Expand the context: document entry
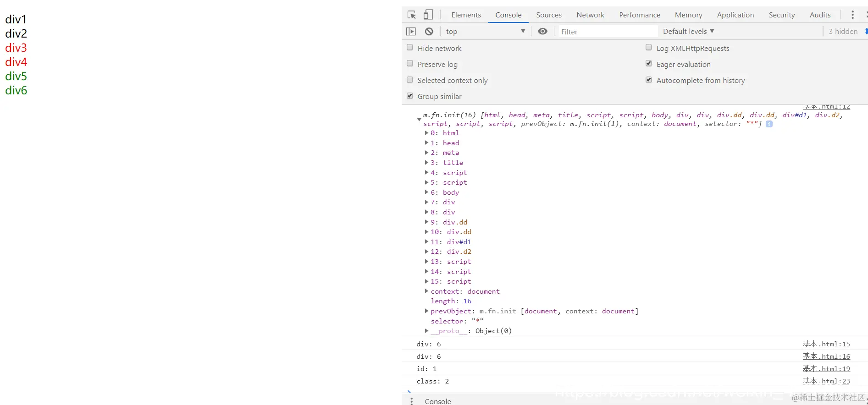Viewport: 868px width, 405px height. pos(426,291)
